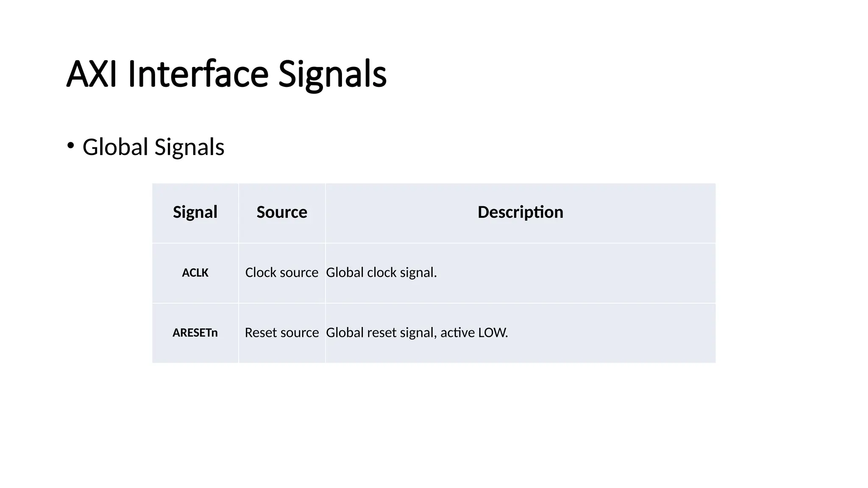The height and width of the screenshot is (488, 868).
Task: Click the word active in the reset description
Action: coord(457,333)
